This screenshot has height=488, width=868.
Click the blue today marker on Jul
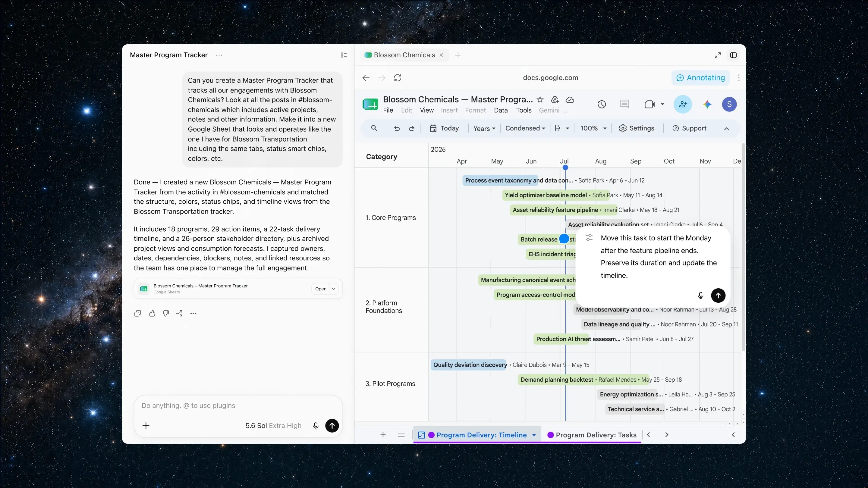click(565, 167)
